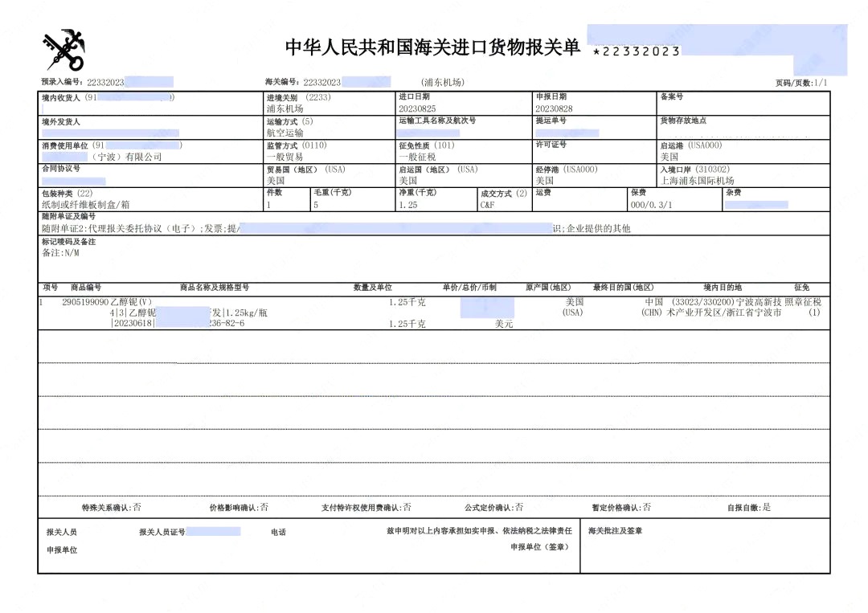The height and width of the screenshot is (613, 868).
Task: Click the "运输方式 (5)" field label
Action: (289, 121)
